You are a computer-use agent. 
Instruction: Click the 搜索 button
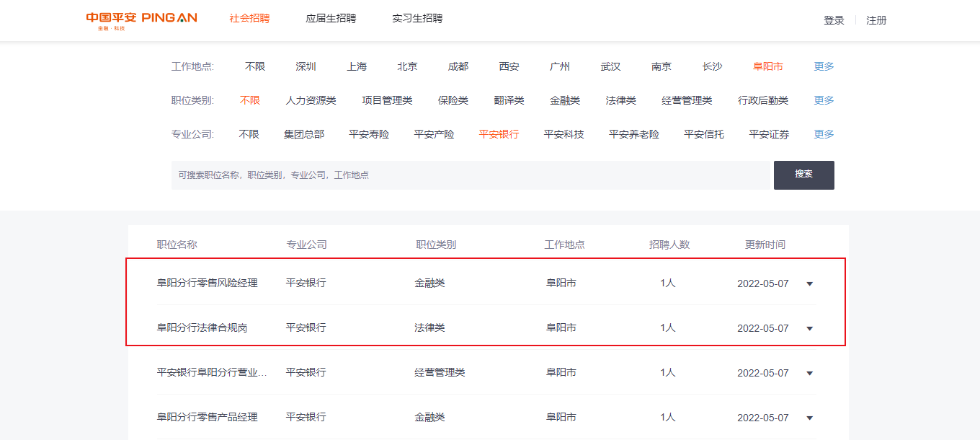804,175
